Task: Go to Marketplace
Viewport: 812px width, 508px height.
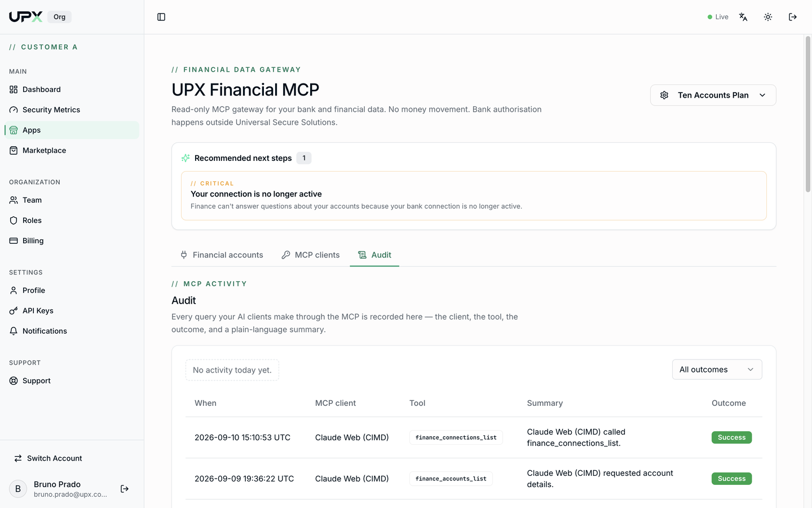Action: click(x=72, y=150)
